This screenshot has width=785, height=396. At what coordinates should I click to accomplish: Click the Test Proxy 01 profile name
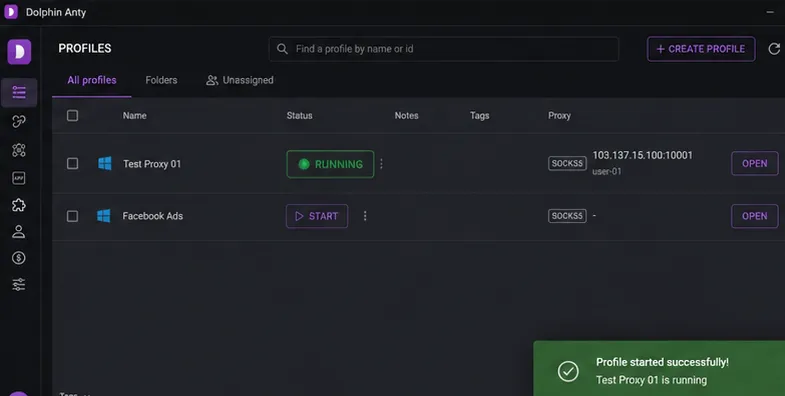click(x=152, y=164)
